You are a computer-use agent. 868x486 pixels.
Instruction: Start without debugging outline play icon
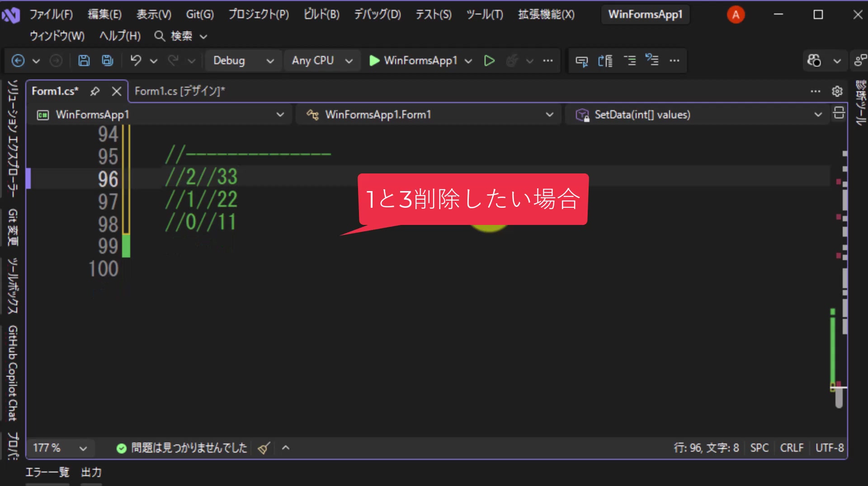[489, 61]
